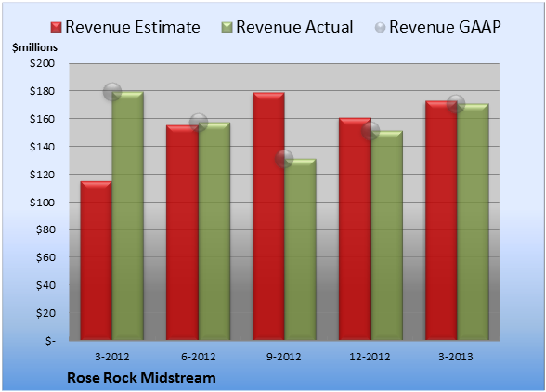Select the red estimate bar for 3-2013
546x392 pixels.
(441, 220)
